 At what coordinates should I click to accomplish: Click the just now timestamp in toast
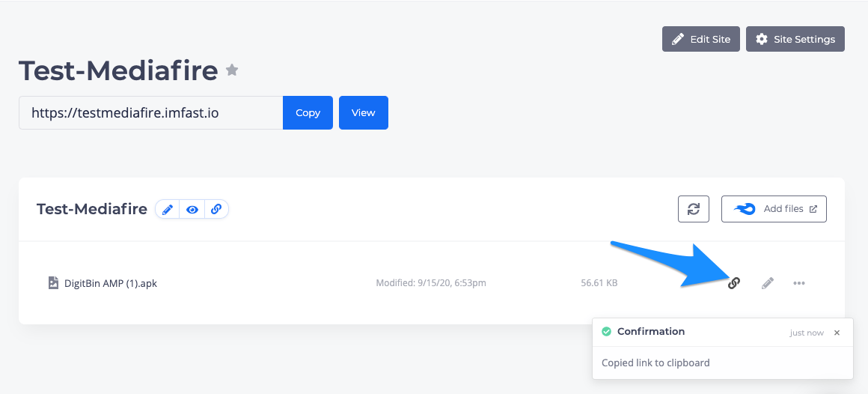(807, 333)
